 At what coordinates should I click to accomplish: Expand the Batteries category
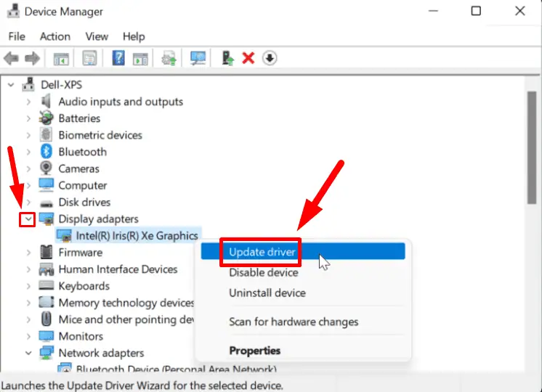pos(28,118)
